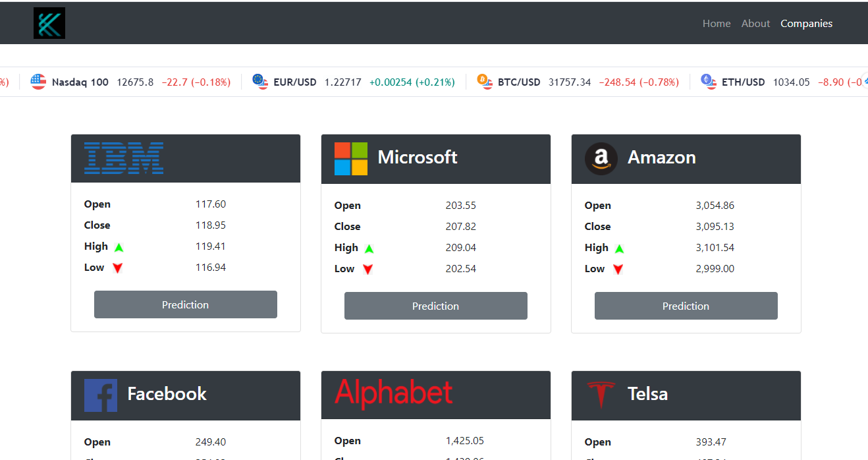Open the BTC/USD ticker entry
The height and width of the screenshot is (460, 868).
click(x=519, y=82)
